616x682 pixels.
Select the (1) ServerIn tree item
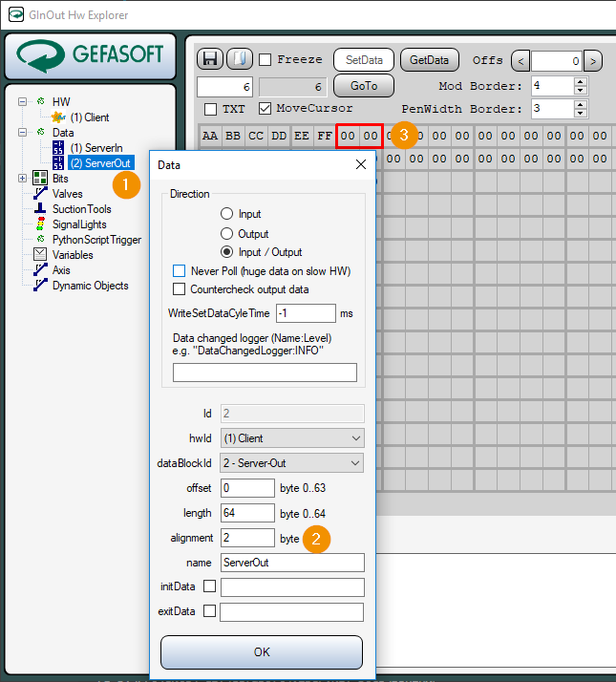(96, 148)
